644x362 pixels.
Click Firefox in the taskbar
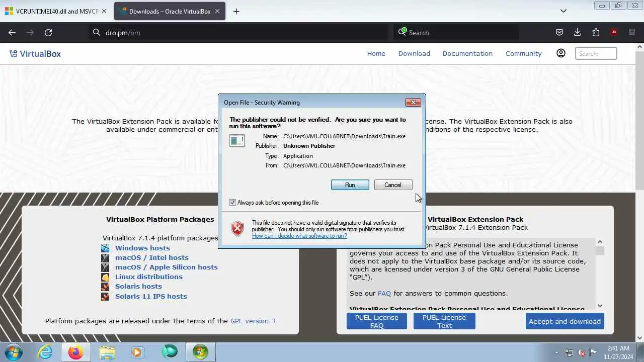pos(76,352)
